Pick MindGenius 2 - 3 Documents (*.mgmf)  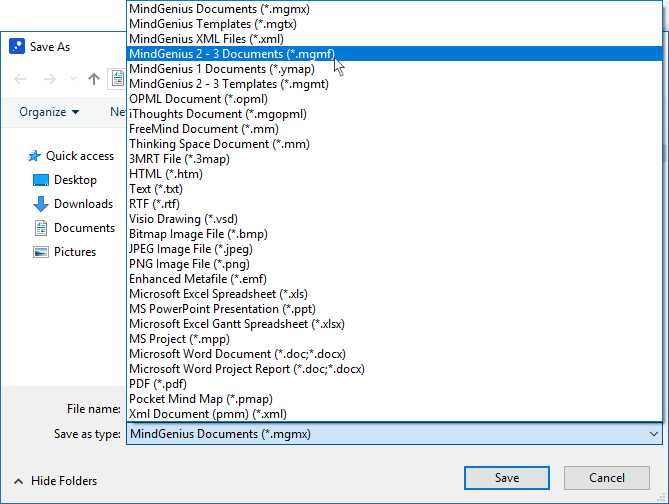394,54
